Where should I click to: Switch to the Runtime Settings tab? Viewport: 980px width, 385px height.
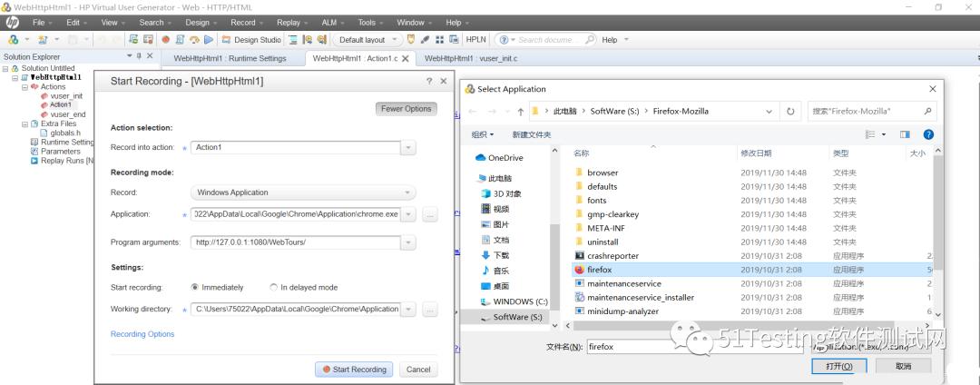(230, 58)
